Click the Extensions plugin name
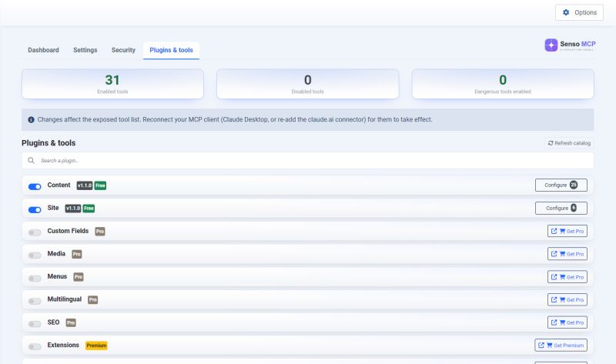The width and height of the screenshot is (616, 364). pos(63,345)
